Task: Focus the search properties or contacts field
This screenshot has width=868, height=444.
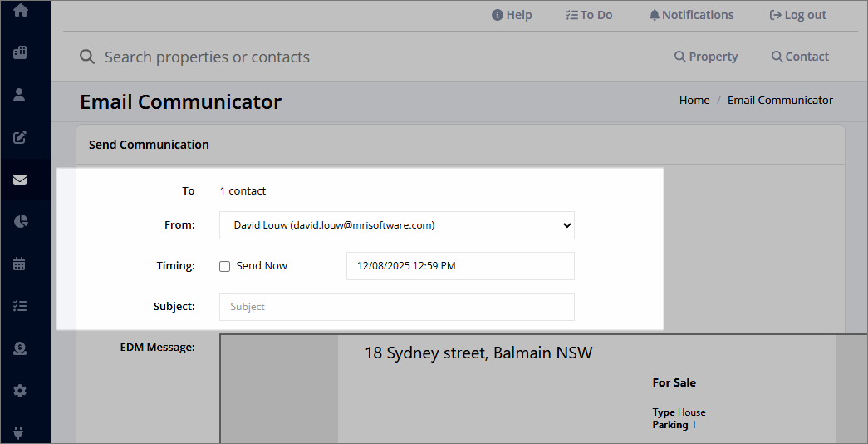Action: coord(207,57)
